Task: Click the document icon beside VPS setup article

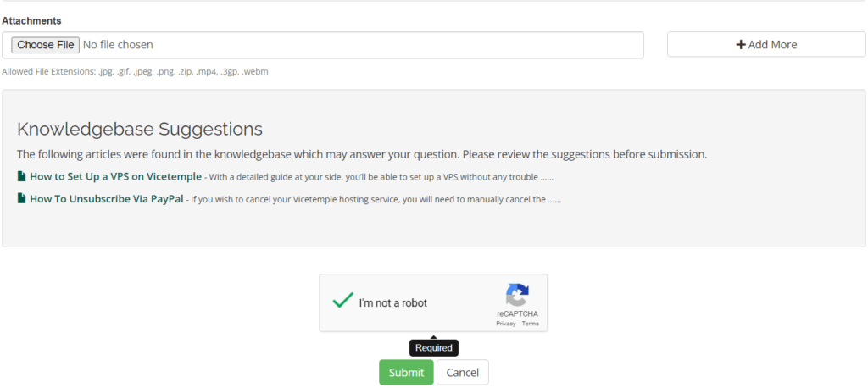Action: point(22,177)
